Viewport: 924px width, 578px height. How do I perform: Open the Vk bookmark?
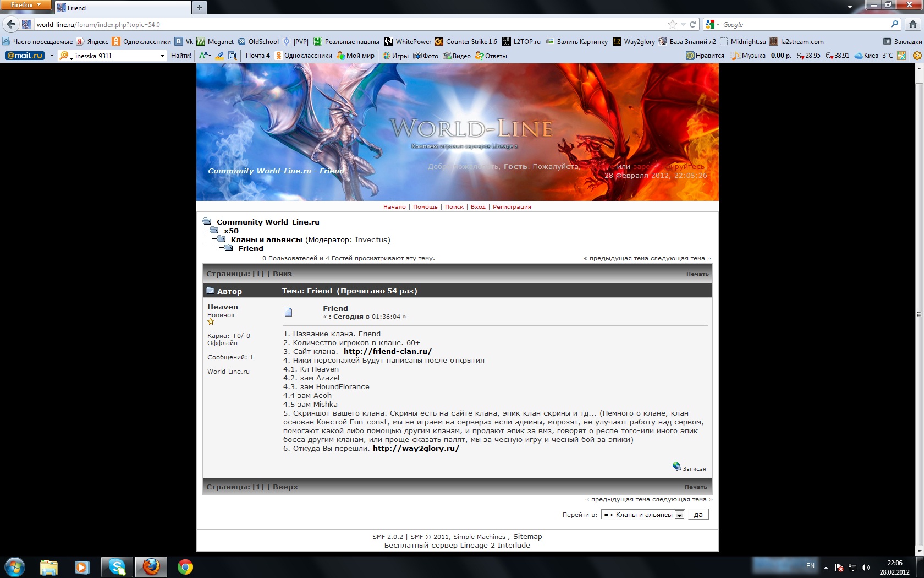[184, 41]
